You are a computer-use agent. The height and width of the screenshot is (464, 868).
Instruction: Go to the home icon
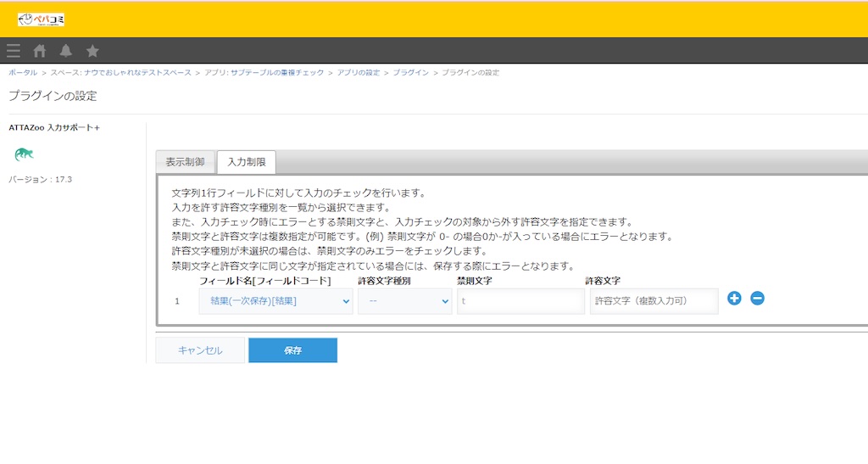tap(39, 51)
